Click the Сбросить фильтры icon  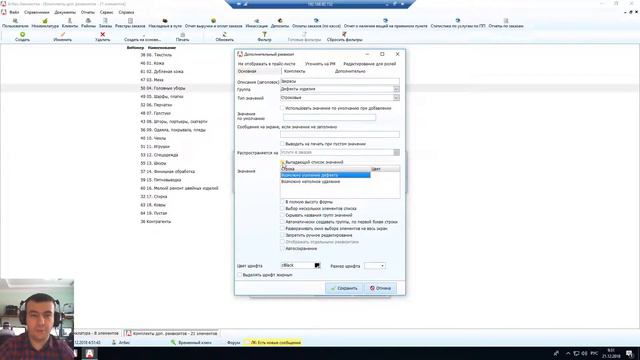[344, 35]
